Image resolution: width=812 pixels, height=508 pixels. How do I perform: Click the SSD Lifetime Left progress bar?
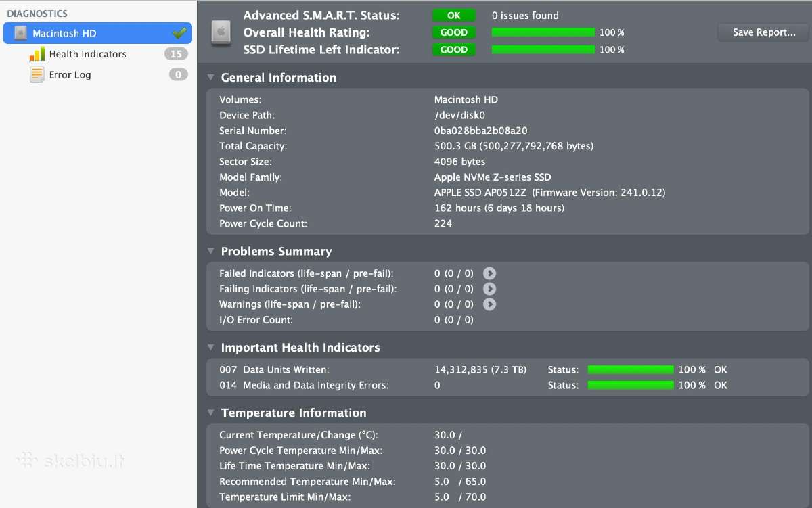pyautogui.click(x=543, y=49)
